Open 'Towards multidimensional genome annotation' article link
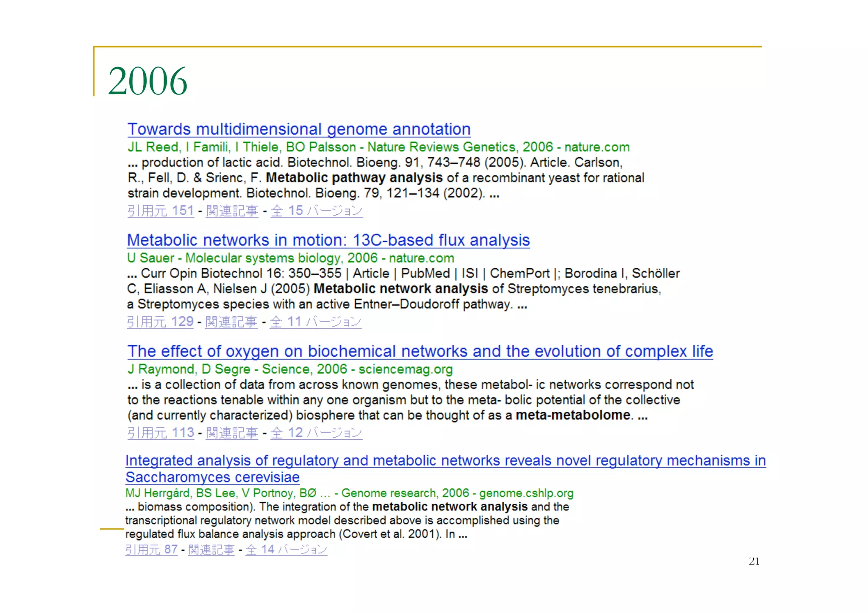 click(x=299, y=129)
